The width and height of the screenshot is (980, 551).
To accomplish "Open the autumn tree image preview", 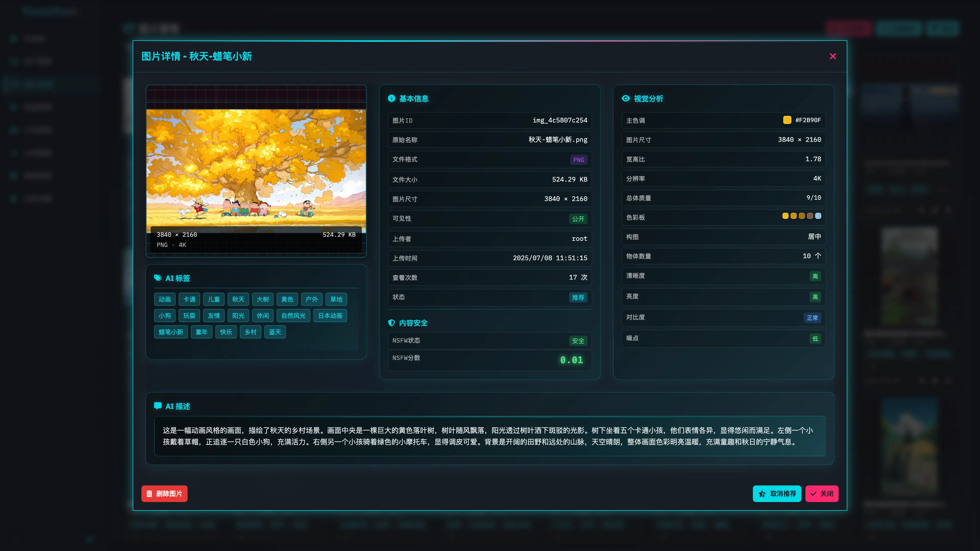I will [x=256, y=171].
